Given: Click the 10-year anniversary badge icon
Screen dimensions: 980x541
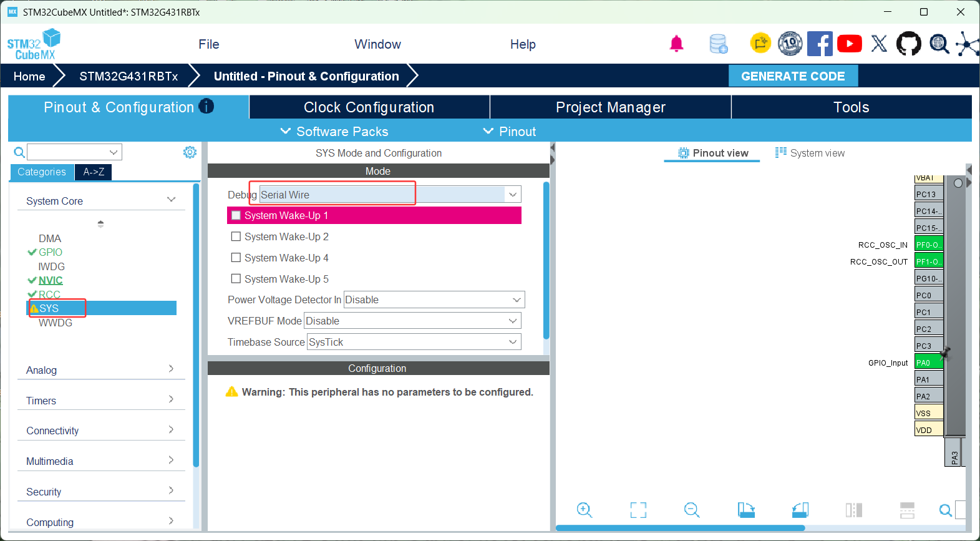Looking at the screenshot, I should pos(790,44).
